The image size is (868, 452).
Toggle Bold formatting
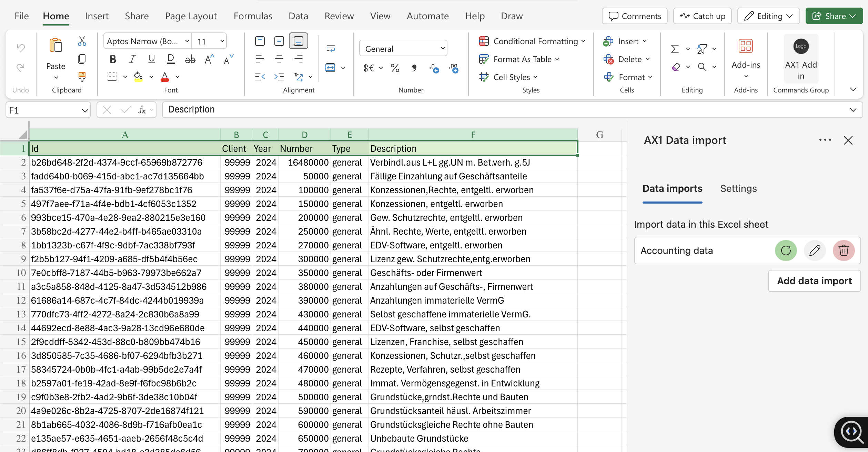click(x=113, y=59)
